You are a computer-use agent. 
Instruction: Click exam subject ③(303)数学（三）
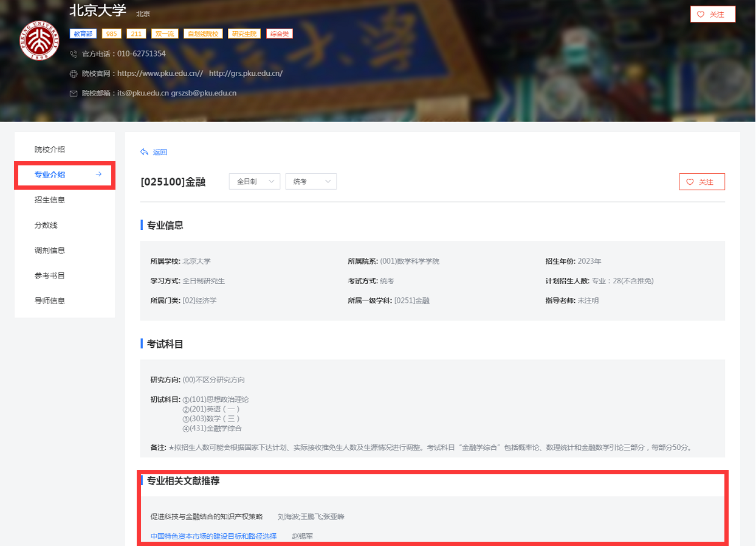click(211, 419)
